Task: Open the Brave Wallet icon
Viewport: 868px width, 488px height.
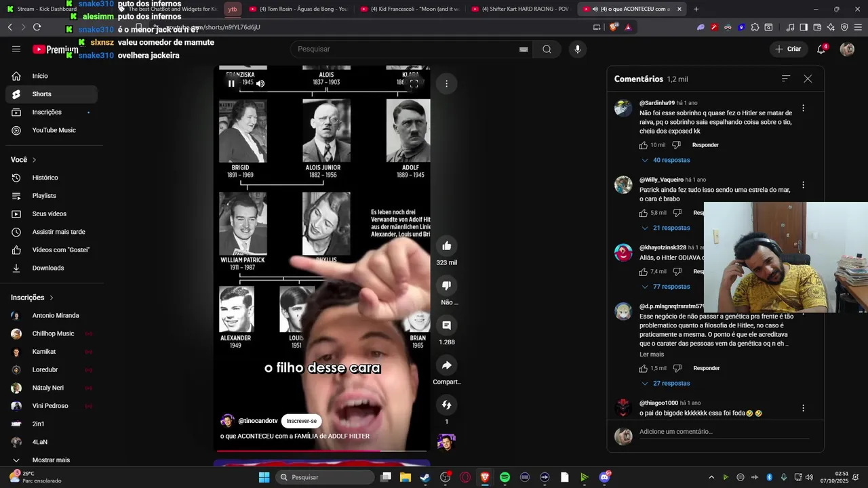Action: [817, 27]
